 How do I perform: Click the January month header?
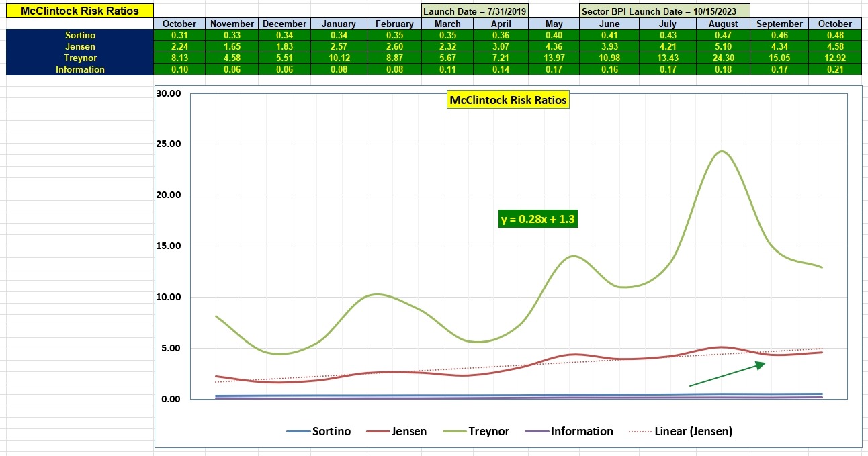[x=339, y=24]
